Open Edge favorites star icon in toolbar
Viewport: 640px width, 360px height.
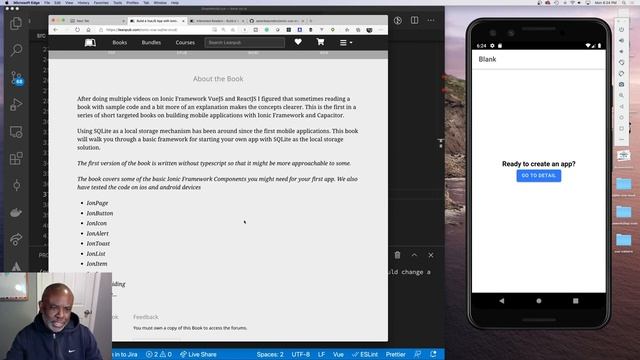click(x=347, y=30)
